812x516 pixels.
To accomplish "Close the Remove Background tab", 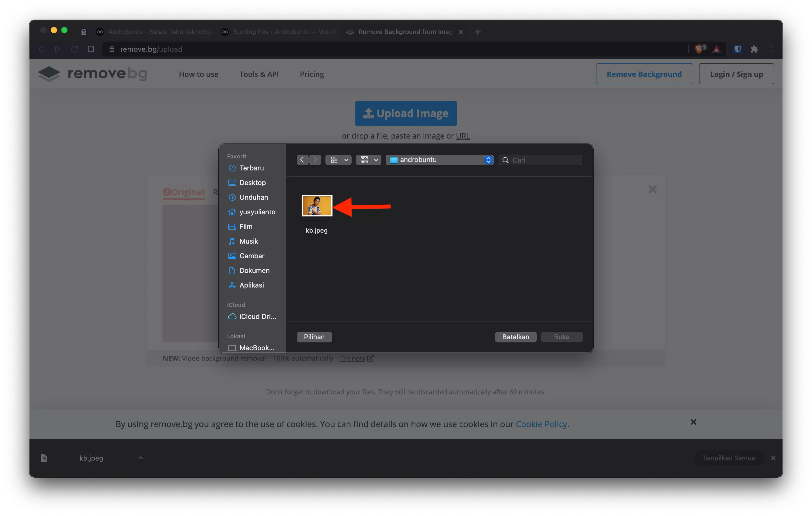I will pyautogui.click(x=461, y=32).
